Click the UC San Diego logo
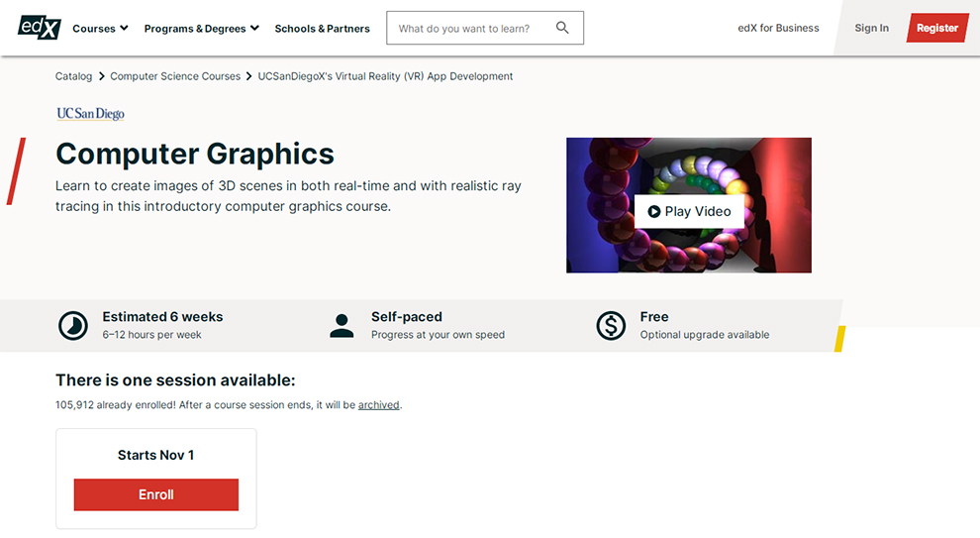Screen dimensions: 980x538 click(91, 113)
